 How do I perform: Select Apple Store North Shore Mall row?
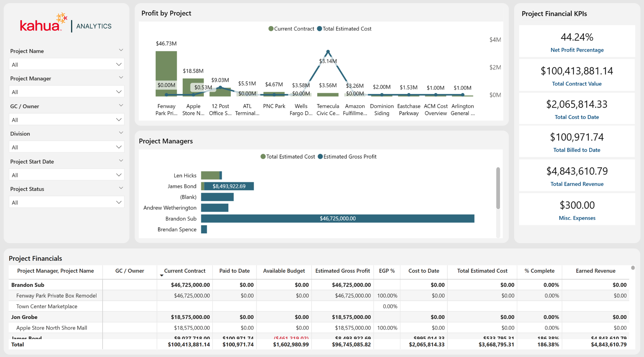[319, 328]
